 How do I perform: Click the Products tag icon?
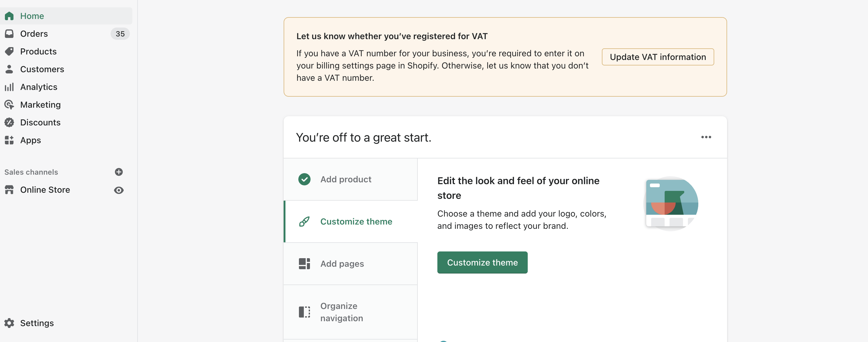9,51
